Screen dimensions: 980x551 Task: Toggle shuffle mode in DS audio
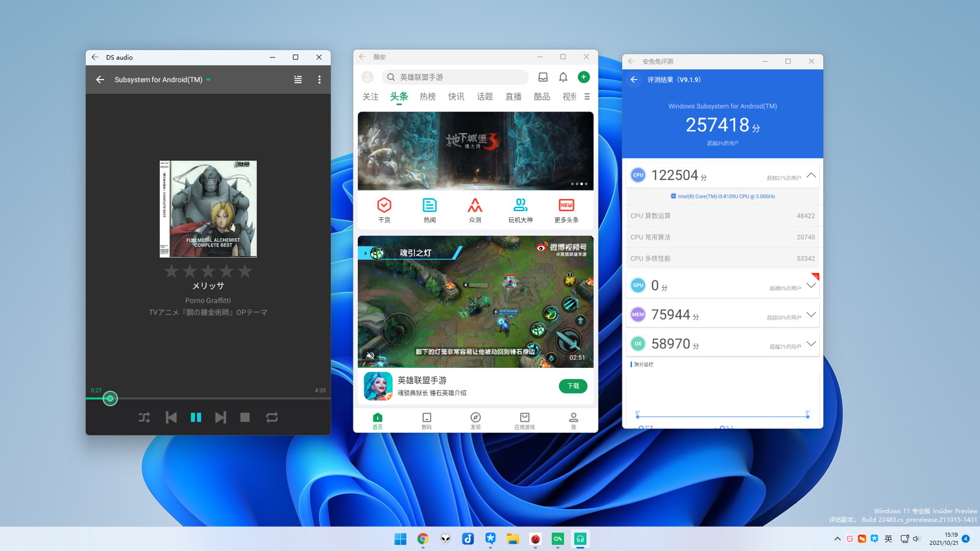pyautogui.click(x=145, y=418)
